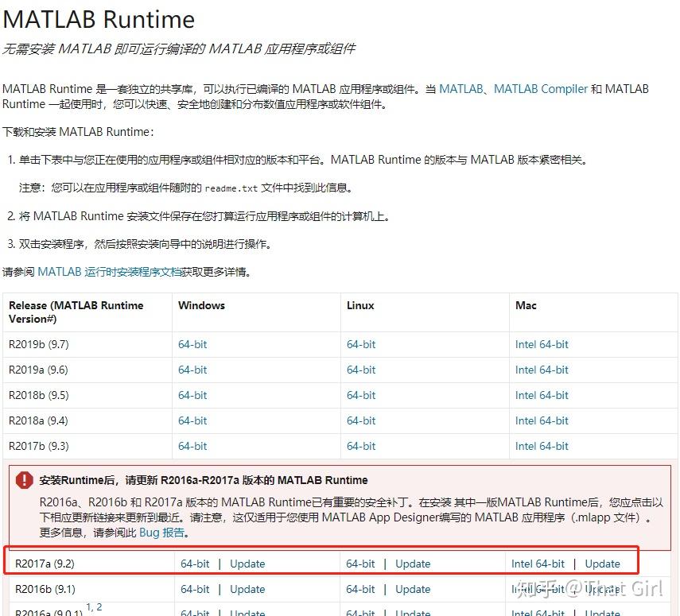
Task: Download R2019a (9.6) Mac Intel 64-bit
Action: (542, 370)
